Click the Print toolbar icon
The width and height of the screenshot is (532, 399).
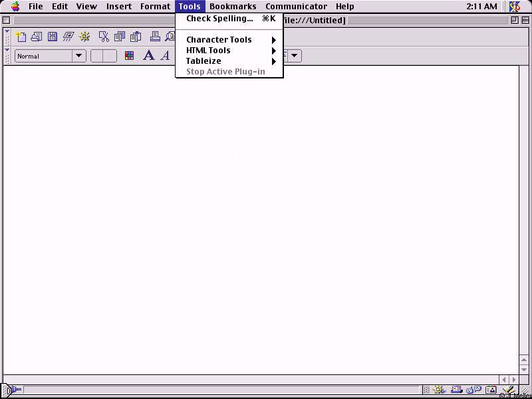tap(155, 37)
